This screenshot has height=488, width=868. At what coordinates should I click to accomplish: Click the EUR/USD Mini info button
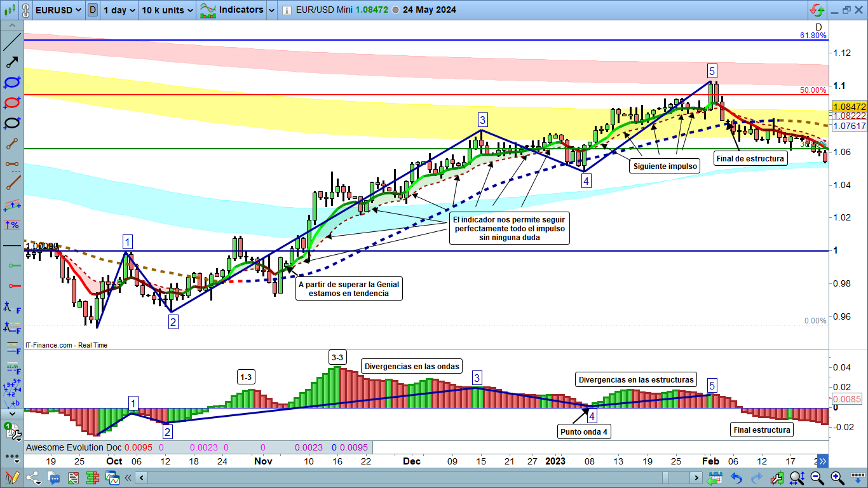[x=287, y=10]
